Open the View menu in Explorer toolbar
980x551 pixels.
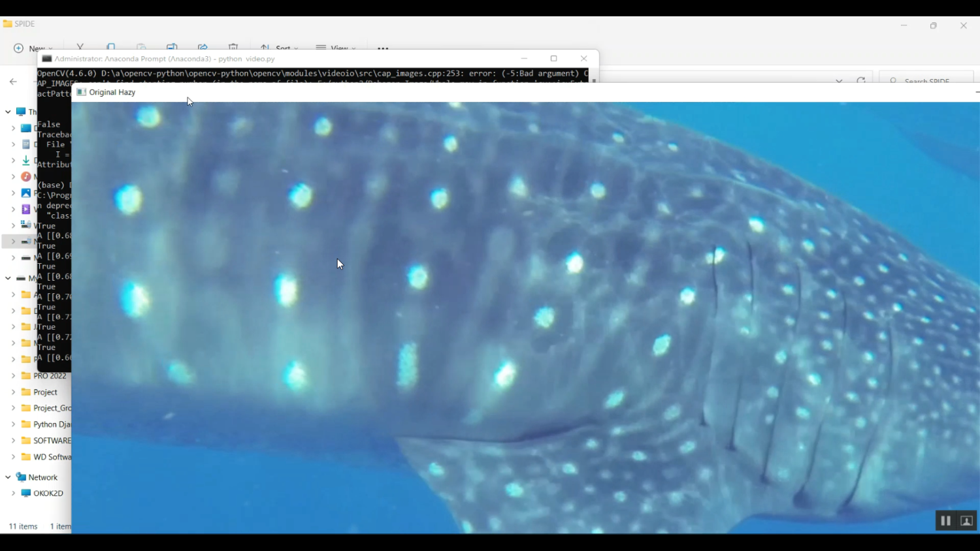point(336,48)
